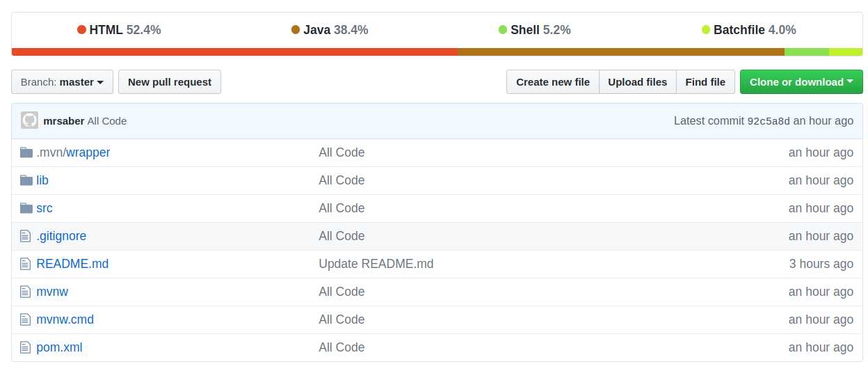The height and width of the screenshot is (371, 868).
Task: Click file icon next to mvnw
Action: (26, 292)
